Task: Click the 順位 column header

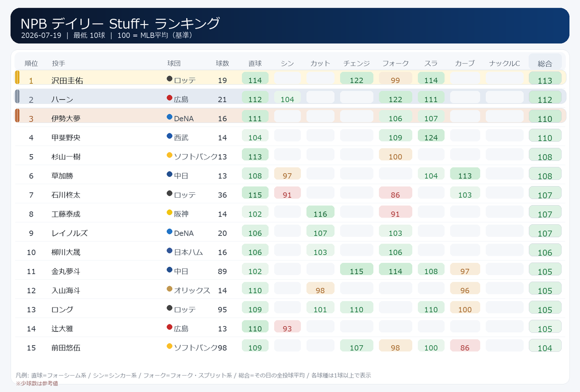Action: pos(31,63)
